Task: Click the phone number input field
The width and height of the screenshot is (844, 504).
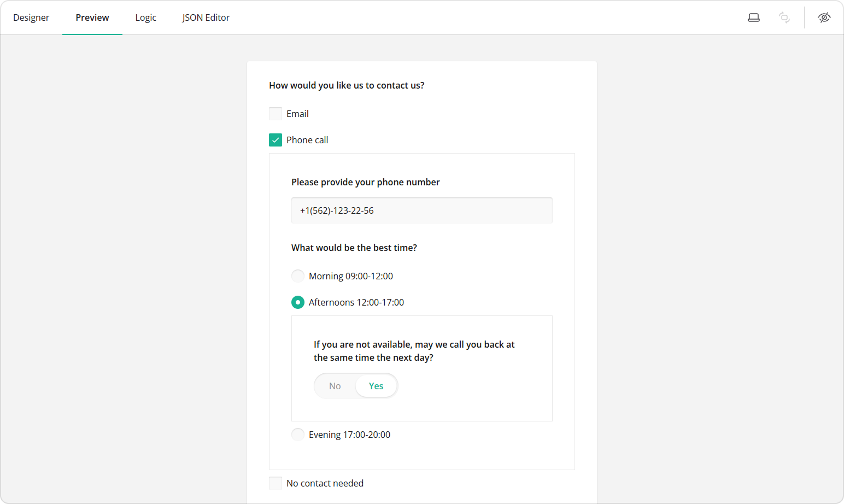Action: pyautogui.click(x=421, y=210)
